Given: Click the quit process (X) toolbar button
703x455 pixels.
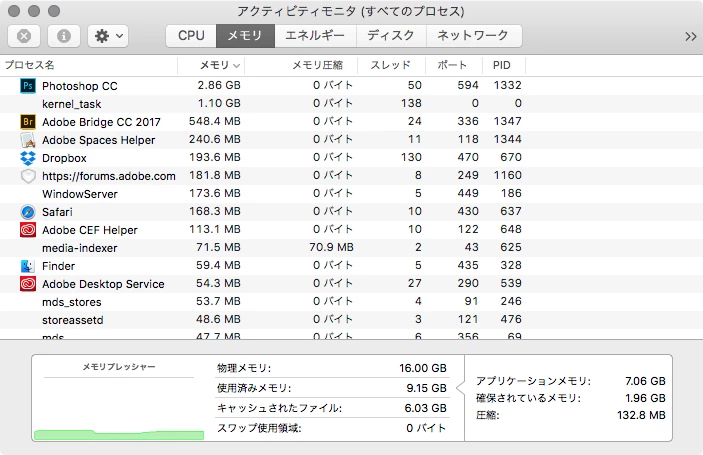Looking at the screenshot, I should pyautogui.click(x=24, y=36).
